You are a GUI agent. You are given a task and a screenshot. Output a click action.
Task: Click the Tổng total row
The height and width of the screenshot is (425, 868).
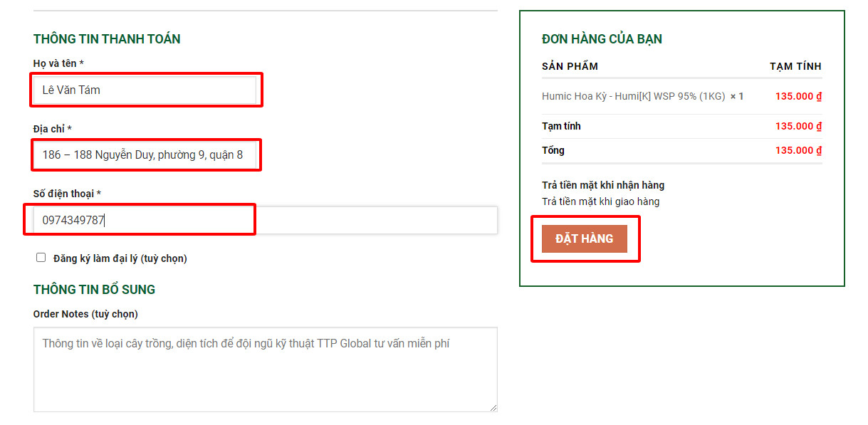tap(683, 150)
